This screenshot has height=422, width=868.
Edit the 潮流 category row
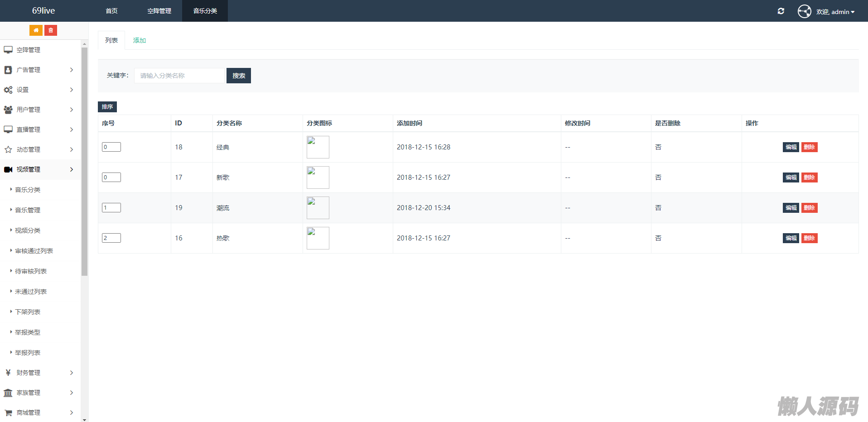(x=791, y=208)
